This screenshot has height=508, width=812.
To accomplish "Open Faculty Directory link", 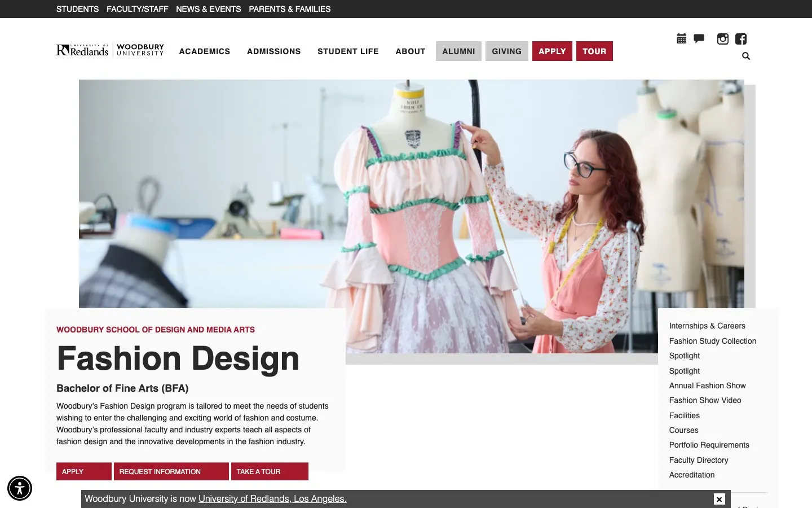I will point(699,460).
